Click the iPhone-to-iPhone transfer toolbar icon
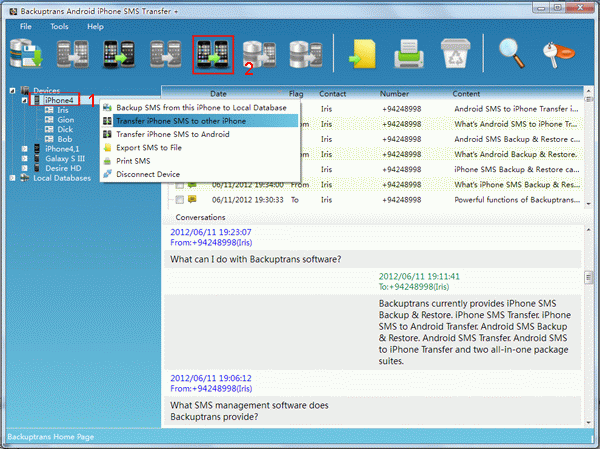This screenshot has height=449, width=600. (x=213, y=54)
